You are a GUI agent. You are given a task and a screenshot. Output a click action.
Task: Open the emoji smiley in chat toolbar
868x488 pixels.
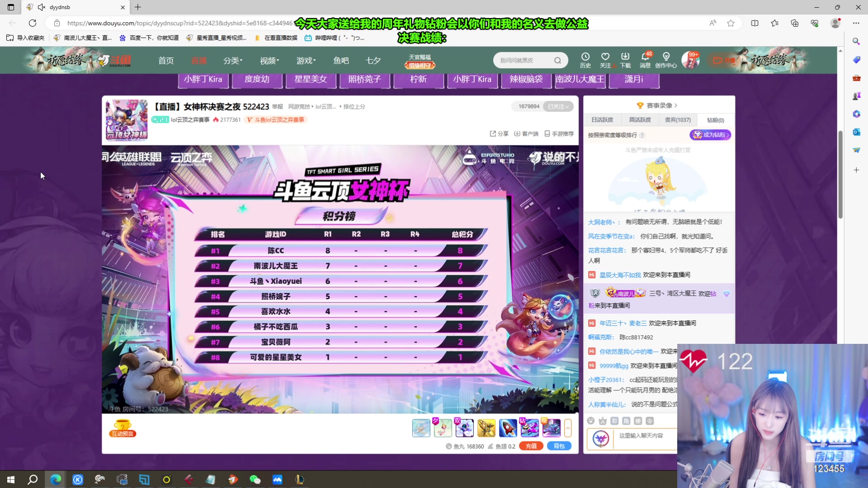pyautogui.click(x=590, y=421)
